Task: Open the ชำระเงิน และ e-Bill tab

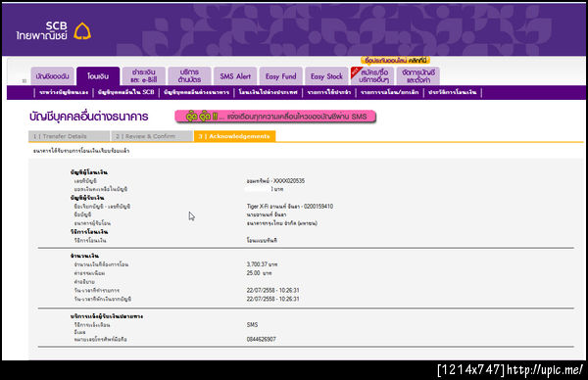Action: [144, 76]
